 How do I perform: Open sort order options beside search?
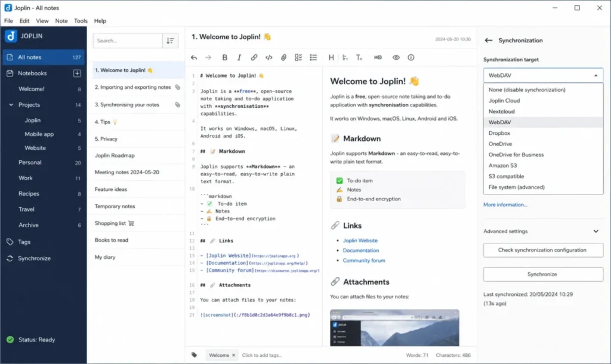(x=170, y=41)
